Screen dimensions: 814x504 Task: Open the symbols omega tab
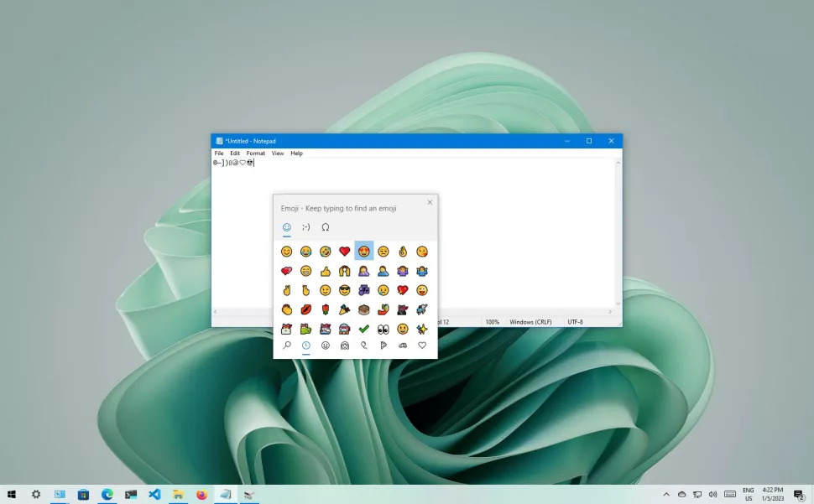click(325, 227)
